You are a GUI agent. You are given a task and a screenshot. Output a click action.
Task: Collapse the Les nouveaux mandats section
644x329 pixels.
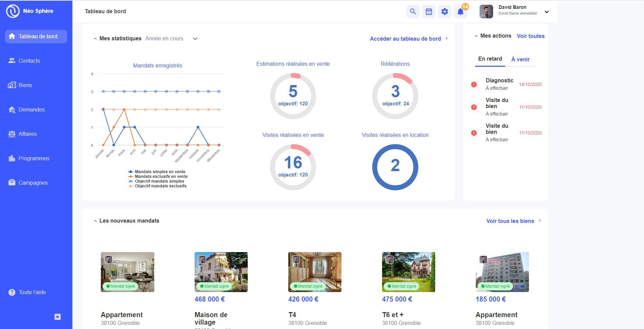(x=95, y=221)
